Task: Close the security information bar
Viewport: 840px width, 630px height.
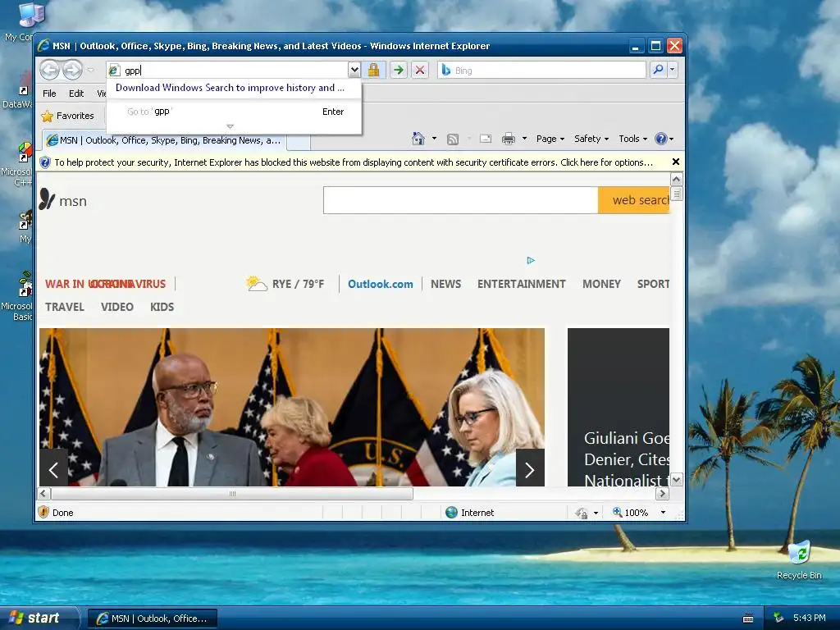Action: 676,162
